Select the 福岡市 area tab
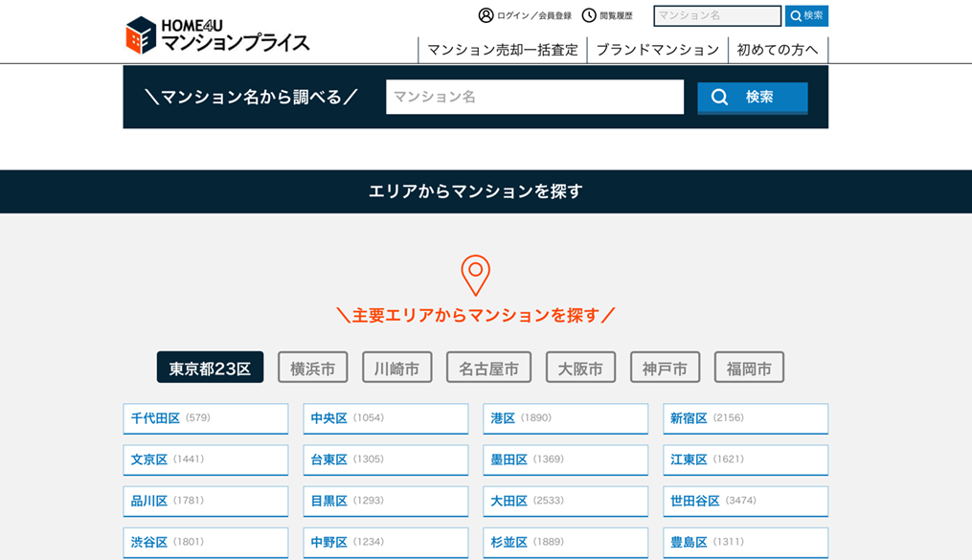972x560 pixels. (x=750, y=368)
